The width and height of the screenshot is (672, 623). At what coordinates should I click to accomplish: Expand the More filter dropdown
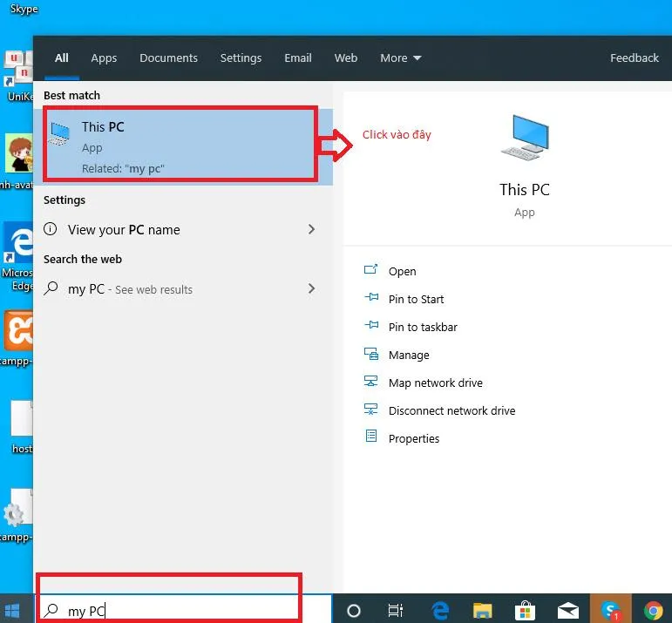(400, 58)
